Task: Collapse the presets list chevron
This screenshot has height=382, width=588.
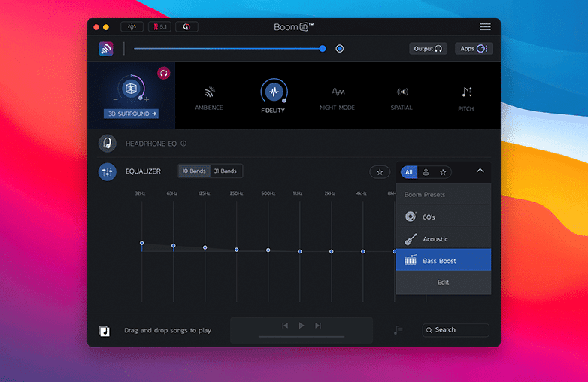Action: [480, 171]
